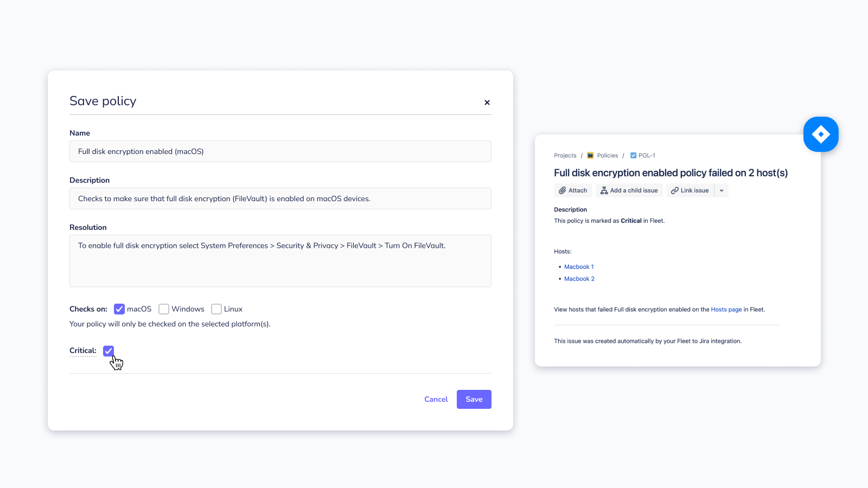
Task: Click the Checks on label
Action: tap(88, 309)
